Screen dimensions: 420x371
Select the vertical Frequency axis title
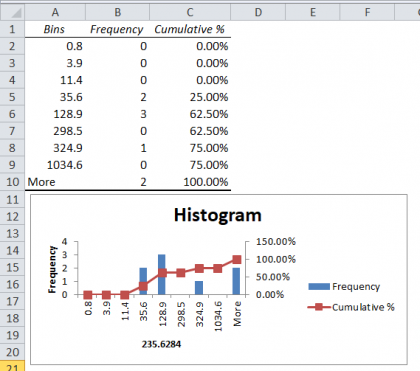[x=52, y=270]
